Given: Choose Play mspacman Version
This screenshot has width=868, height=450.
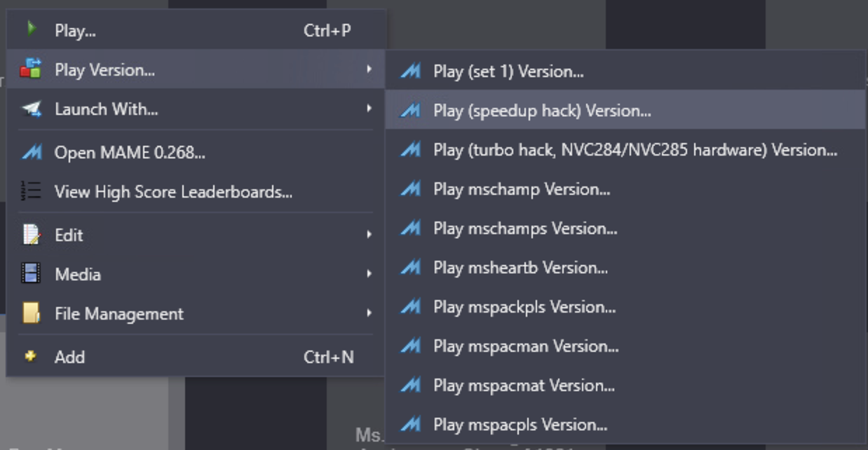Looking at the screenshot, I should pos(525,346).
